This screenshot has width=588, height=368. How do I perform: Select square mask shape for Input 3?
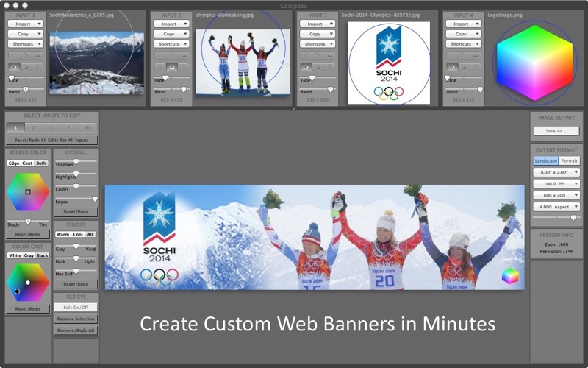coord(318,67)
